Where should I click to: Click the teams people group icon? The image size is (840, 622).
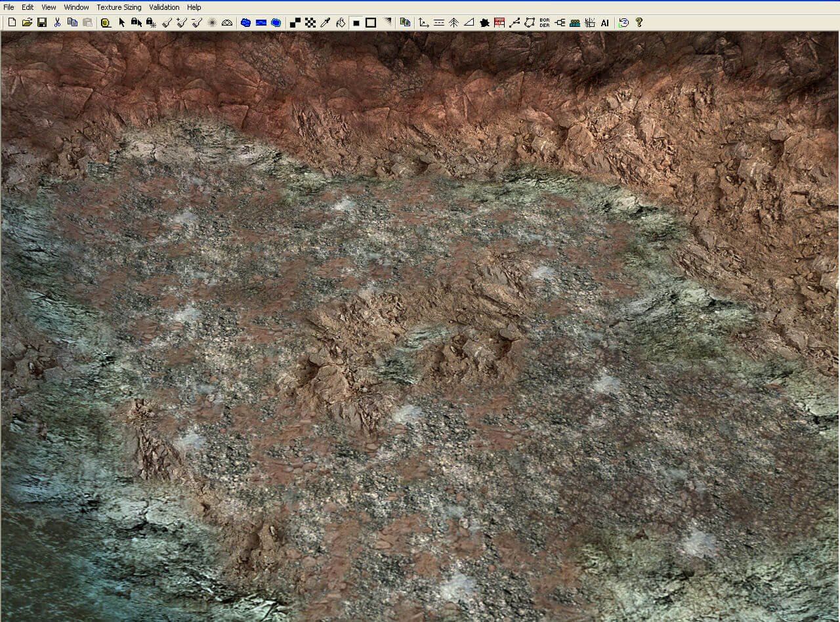pos(575,22)
